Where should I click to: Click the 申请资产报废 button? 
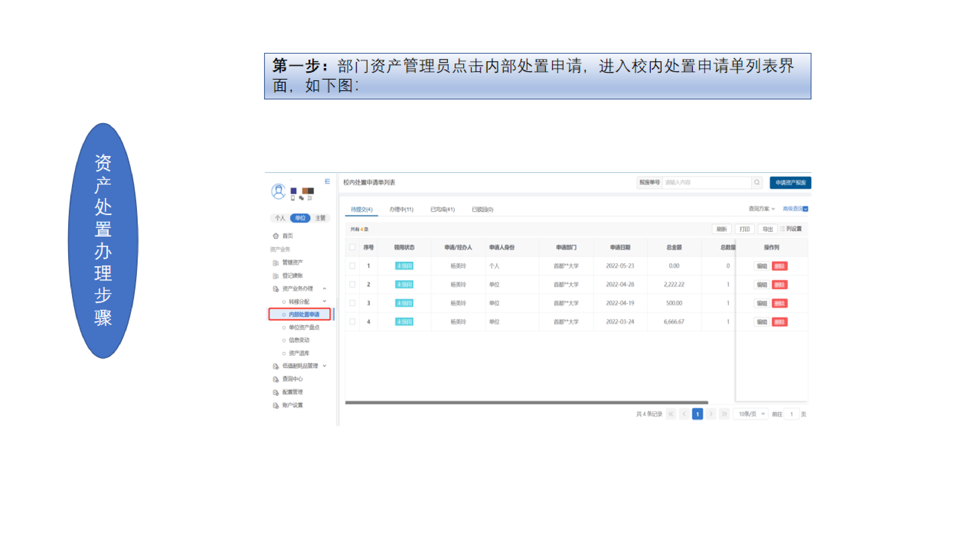(790, 182)
